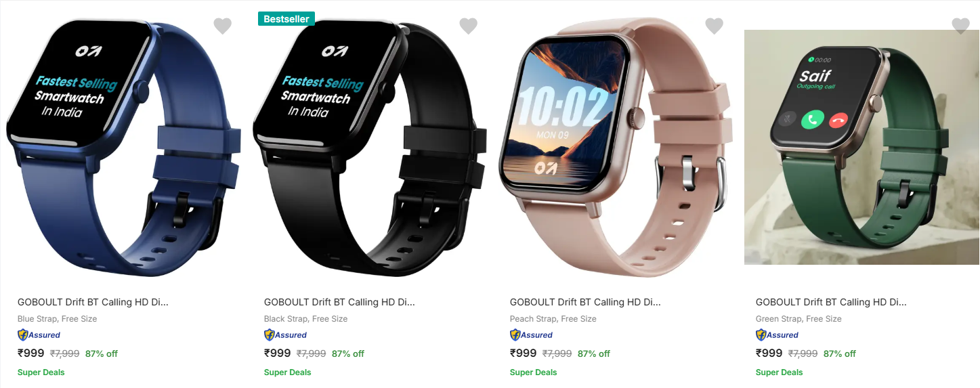Click the Assured badge under Green Strap

(777, 335)
